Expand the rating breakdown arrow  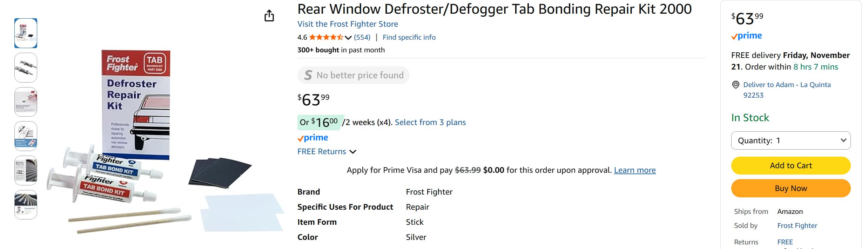pos(348,38)
